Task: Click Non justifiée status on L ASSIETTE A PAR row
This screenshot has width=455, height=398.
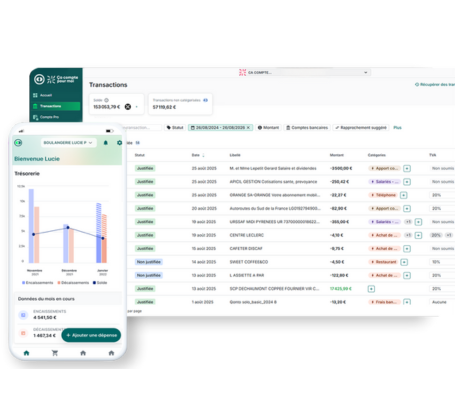Action: click(149, 275)
